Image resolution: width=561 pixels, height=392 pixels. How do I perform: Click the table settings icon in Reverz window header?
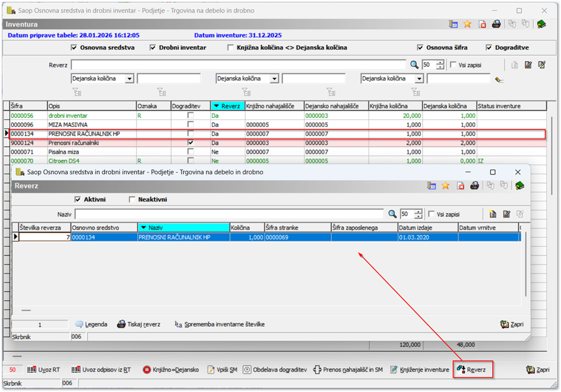pos(432,186)
